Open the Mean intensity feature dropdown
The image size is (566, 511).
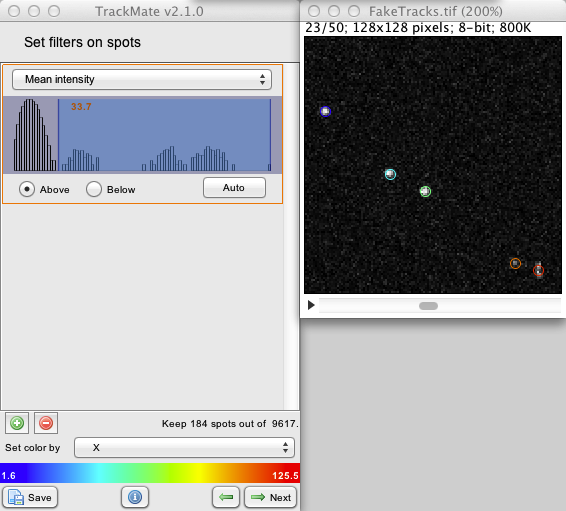tap(142, 79)
